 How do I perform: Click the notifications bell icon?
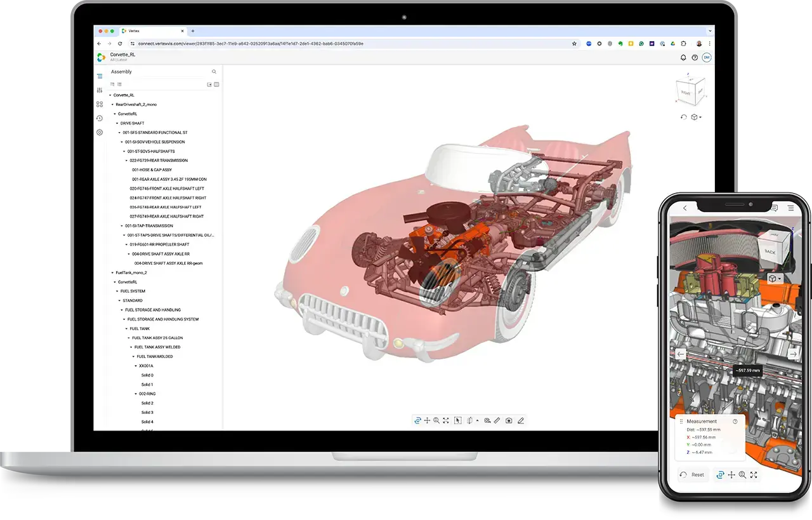pyautogui.click(x=683, y=57)
